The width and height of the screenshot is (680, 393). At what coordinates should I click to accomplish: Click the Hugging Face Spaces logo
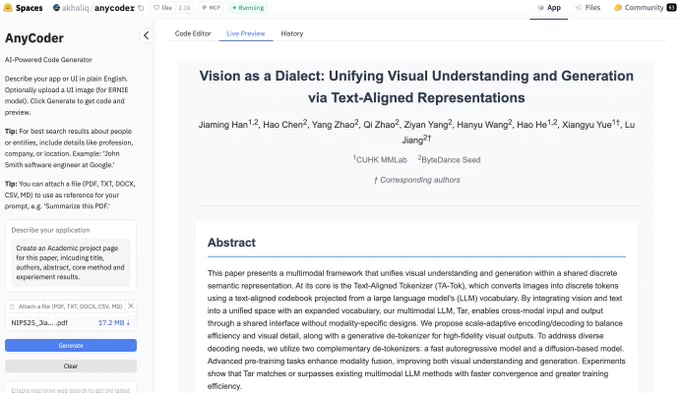23,8
